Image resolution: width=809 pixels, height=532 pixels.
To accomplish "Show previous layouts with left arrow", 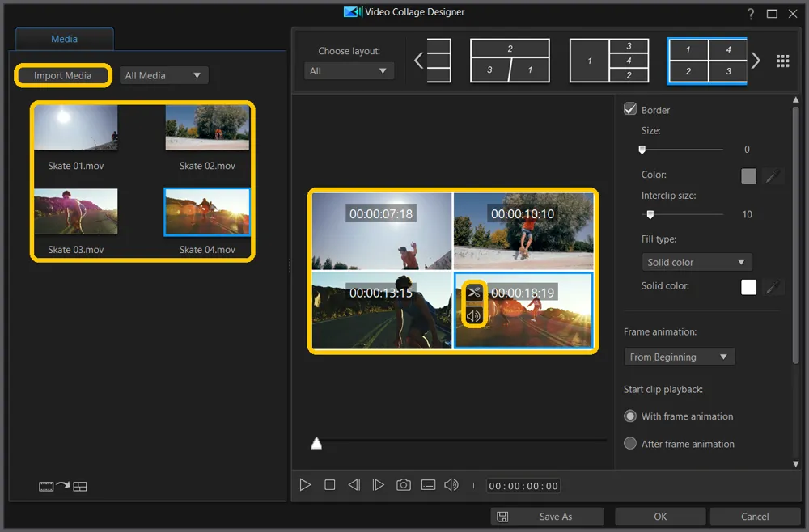I will pyautogui.click(x=418, y=61).
